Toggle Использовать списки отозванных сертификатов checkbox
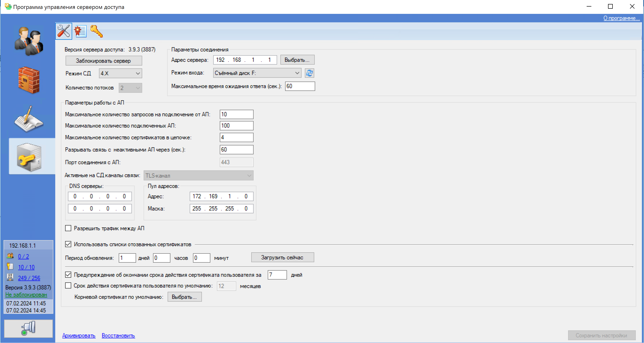The width and height of the screenshot is (644, 343). pos(68,244)
